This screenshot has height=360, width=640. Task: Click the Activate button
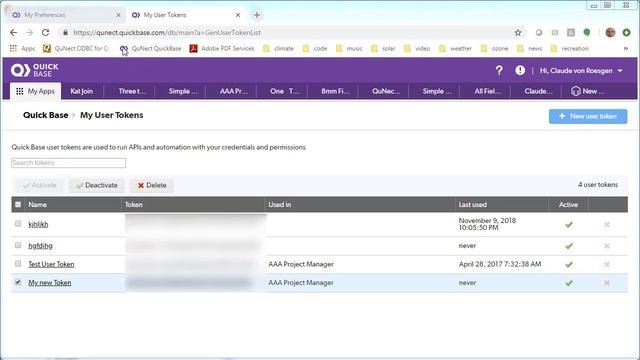(39, 185)
